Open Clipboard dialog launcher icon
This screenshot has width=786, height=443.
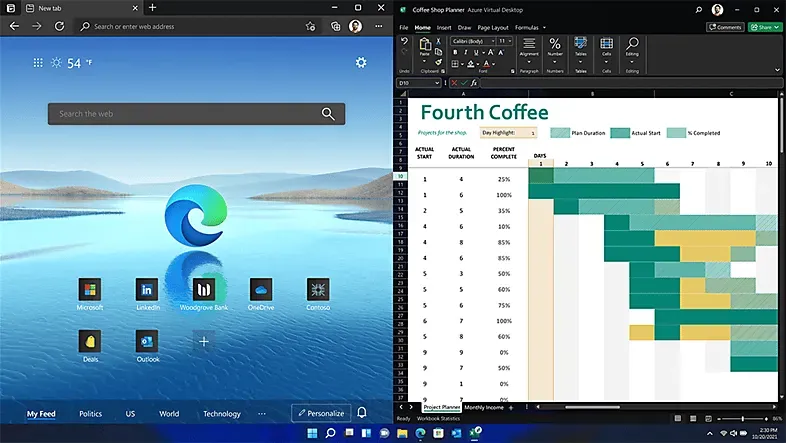tap(443, 72)
